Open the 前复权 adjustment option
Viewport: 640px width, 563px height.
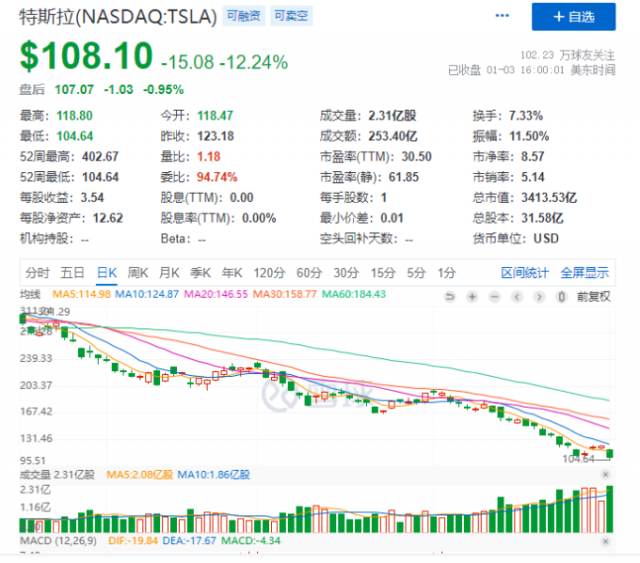point(593,297)
